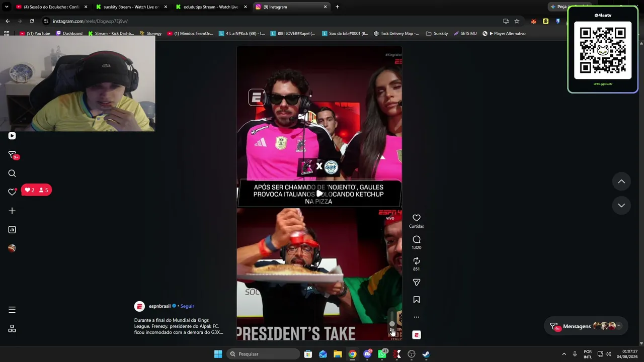Open the install app icon in address bar
The image size is (644, 362).
[x=506, y=21]
